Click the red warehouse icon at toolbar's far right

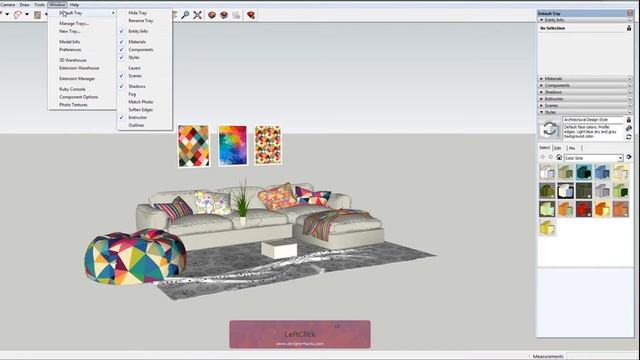[x=251, y=15]
